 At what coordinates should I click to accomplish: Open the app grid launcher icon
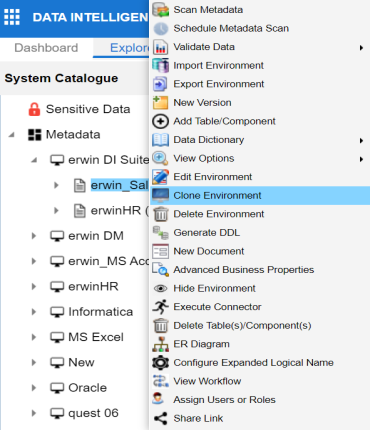pos(12,17)
